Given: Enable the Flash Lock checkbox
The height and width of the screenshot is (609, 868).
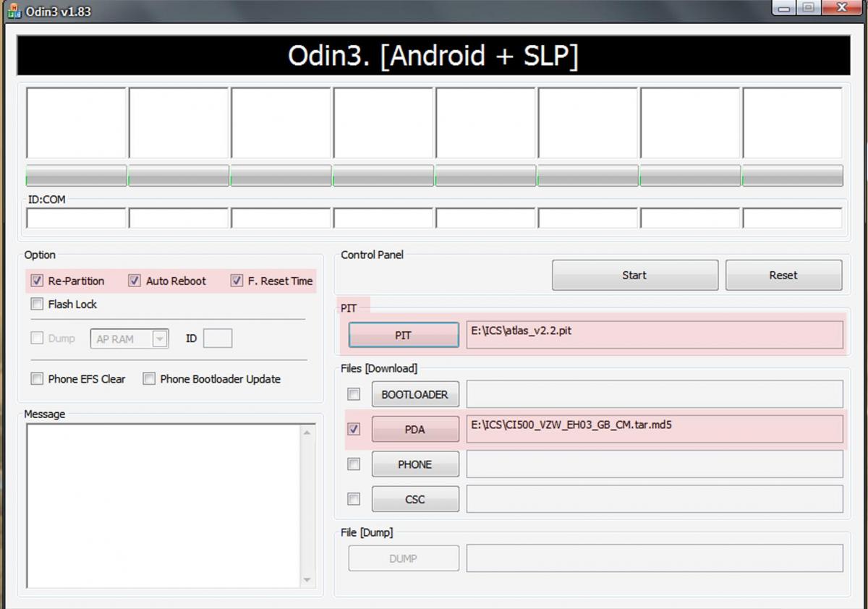Looking at the screenshot, I should [37, 304].
